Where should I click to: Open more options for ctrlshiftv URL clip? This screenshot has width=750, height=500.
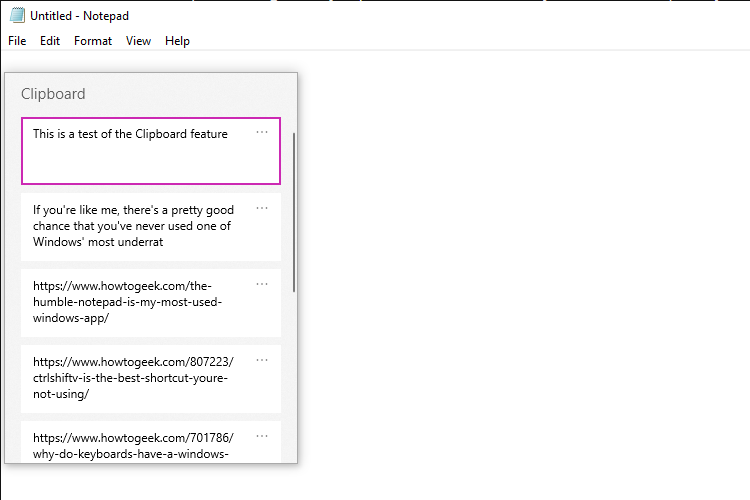262,360
